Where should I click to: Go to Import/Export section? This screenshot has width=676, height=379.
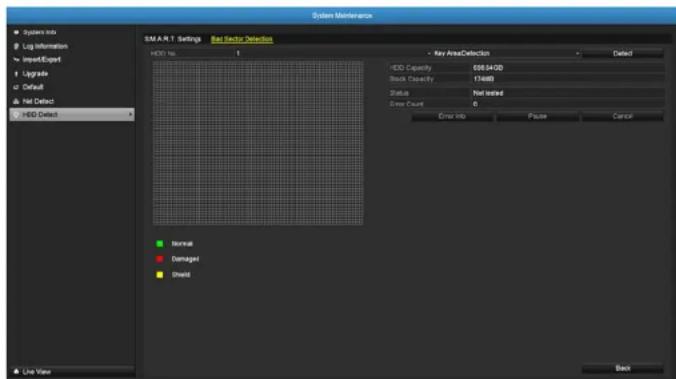coord(71,60)
